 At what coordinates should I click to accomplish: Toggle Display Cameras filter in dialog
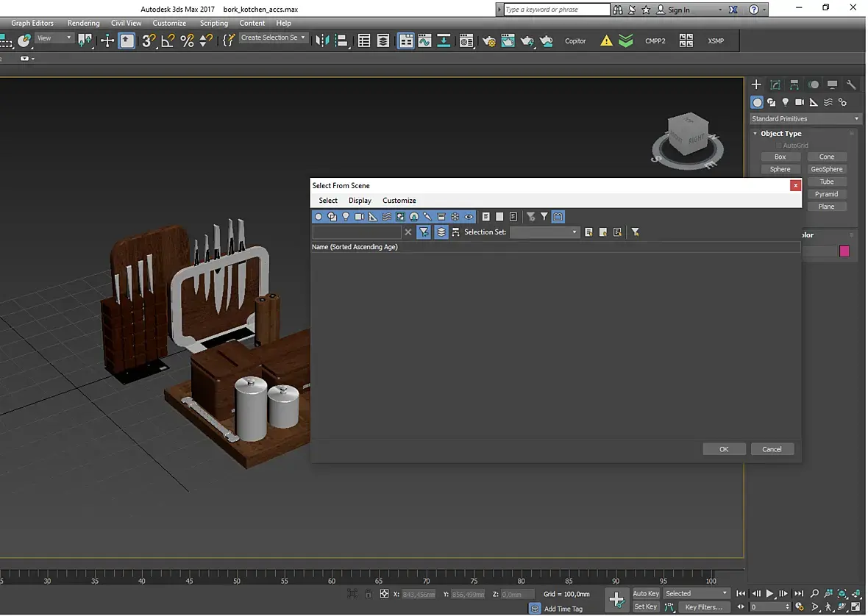point(360,217)
